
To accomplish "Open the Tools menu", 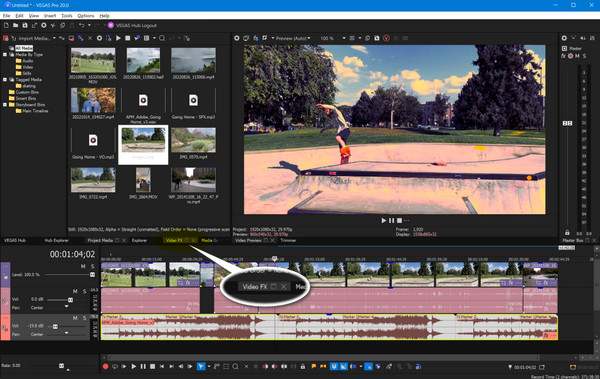I will point(67,16).
